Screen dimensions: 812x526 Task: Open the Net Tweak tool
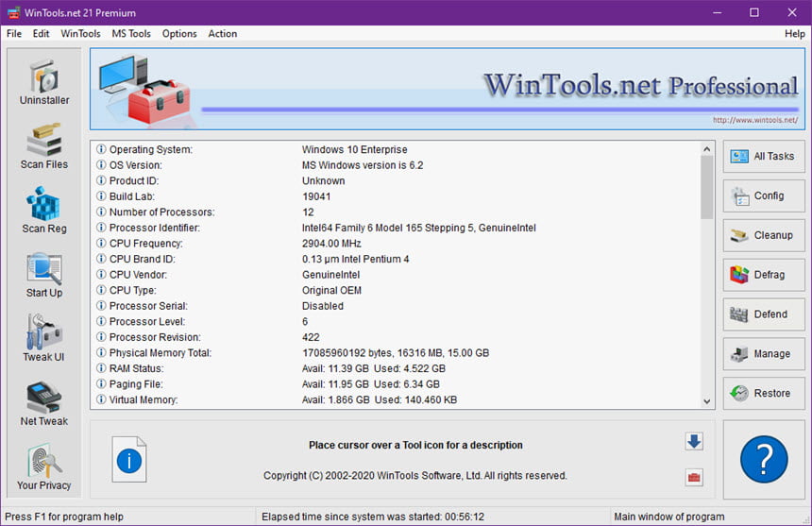tap(44, 403)
